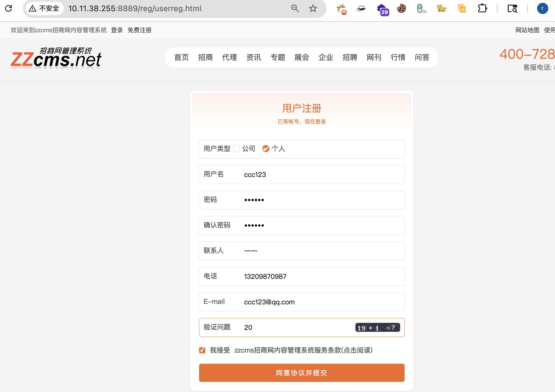Uncheck the service terms agreement checkbox
Screen dimensions: 555x392
tap(202, 350)
